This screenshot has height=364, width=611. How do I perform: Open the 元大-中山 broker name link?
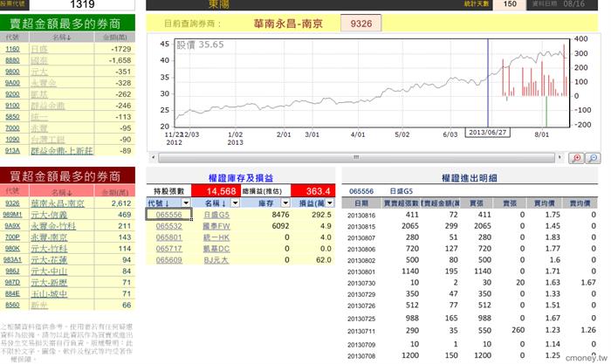point(49,271)
